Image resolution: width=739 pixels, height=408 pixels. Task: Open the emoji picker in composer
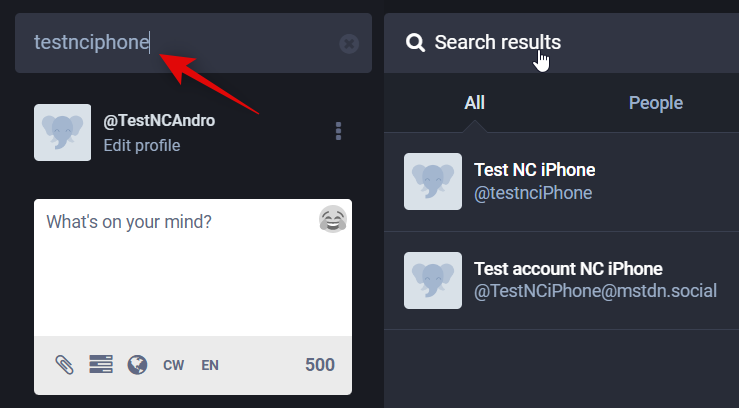click(x=333, y=219)
